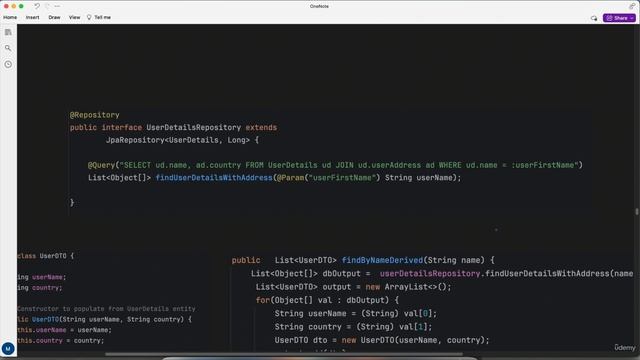Switch to the Draw ribbon tab

pyautogui.click(x=54, y=18)
